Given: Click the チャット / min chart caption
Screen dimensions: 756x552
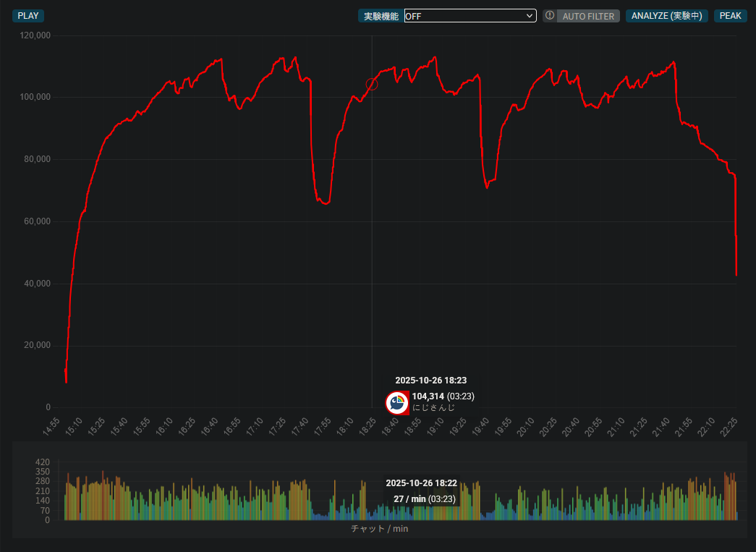Looking at the screenshot, I should point(379,528).
